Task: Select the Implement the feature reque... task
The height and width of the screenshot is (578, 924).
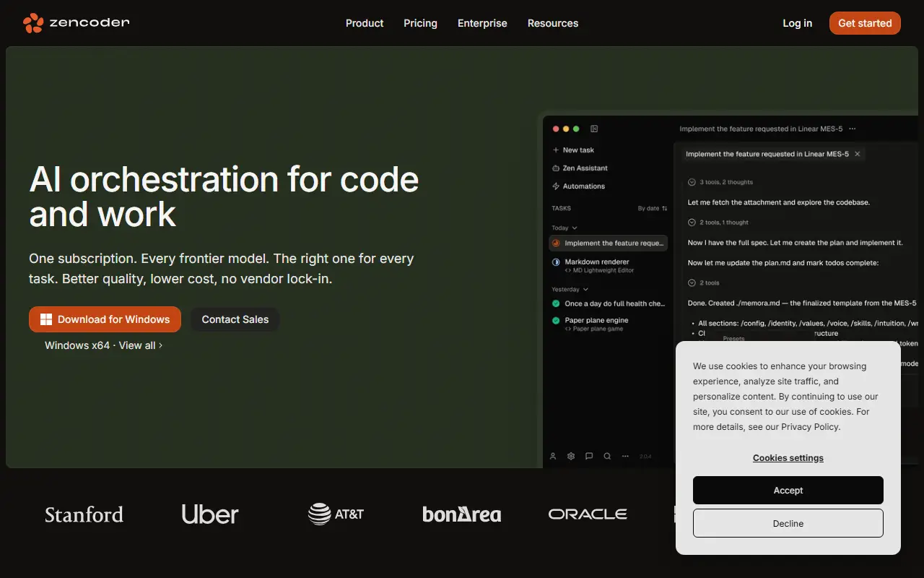Action: (608, 243)
